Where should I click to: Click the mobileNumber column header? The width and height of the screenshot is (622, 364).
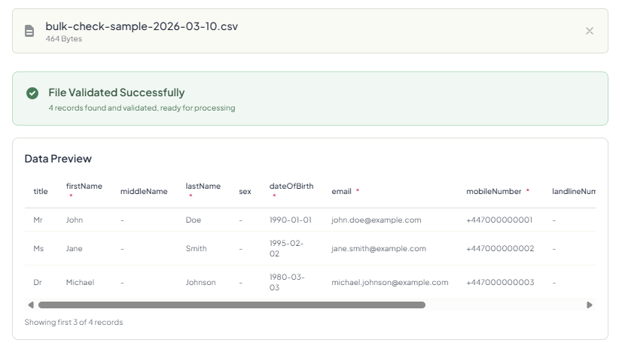tap(494, 192)
